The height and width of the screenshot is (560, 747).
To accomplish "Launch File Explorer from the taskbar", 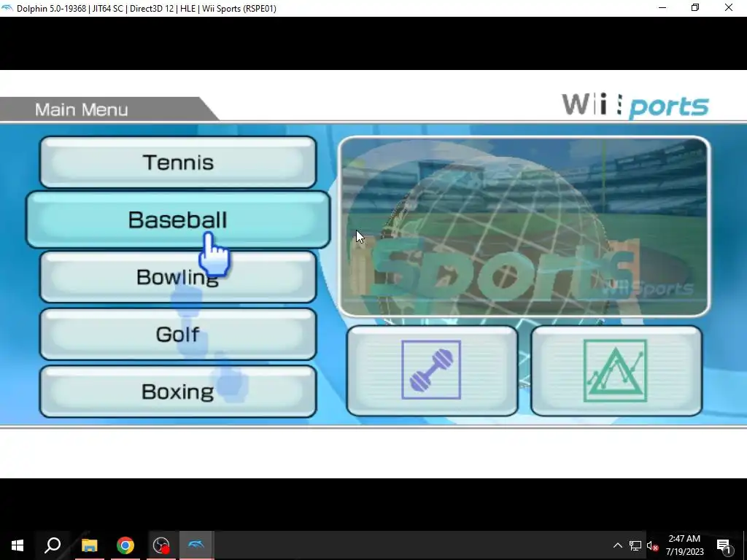I will click(89, 545).
